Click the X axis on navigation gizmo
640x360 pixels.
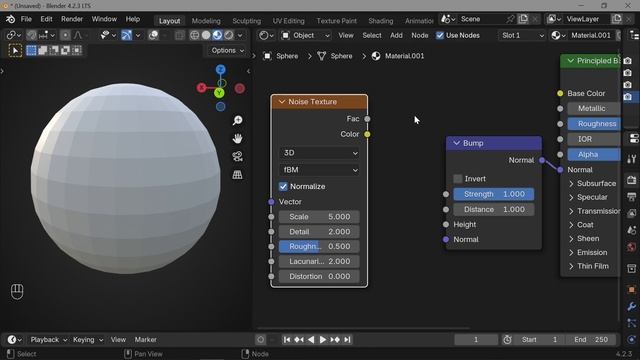coord(201,88)
